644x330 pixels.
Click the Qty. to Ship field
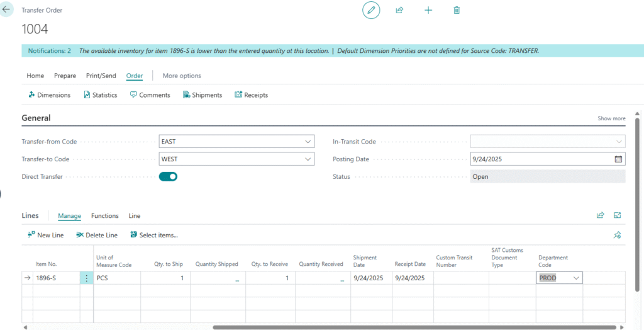point(164,278)
